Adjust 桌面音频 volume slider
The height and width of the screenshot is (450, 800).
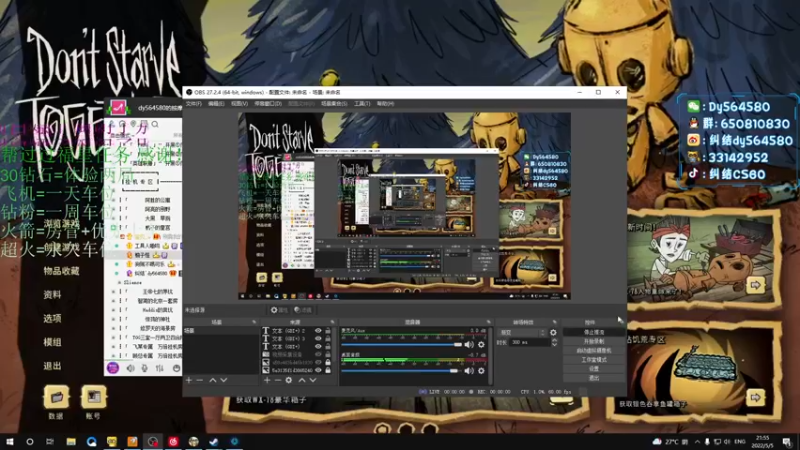pos(400,371)
